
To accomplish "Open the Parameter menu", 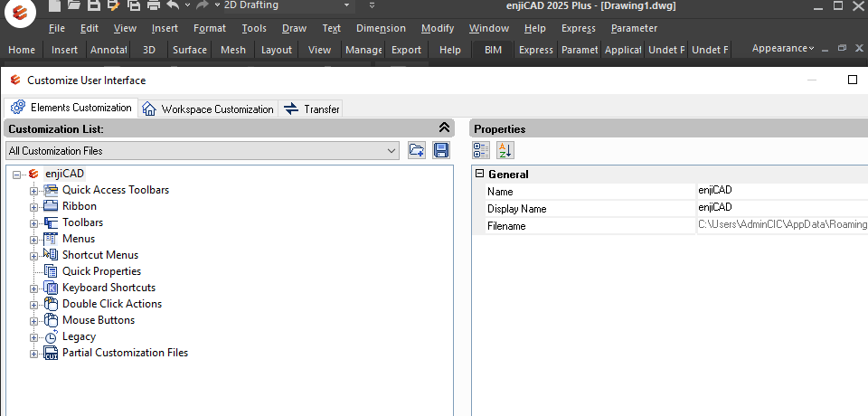I will tap(635, 28).
